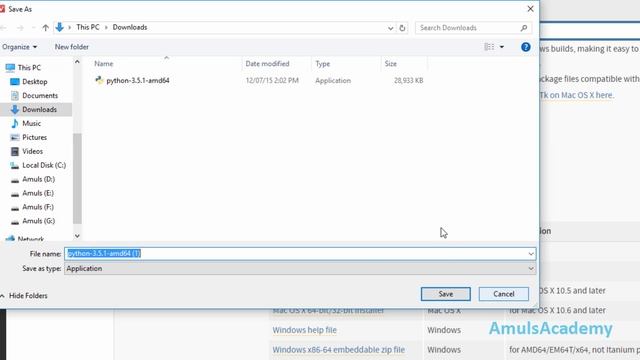Image resolution: width=640 pixels, height=360 pixels.
Task: Click the Amuls (G:) drive icon
Action: tap(15, 221)
